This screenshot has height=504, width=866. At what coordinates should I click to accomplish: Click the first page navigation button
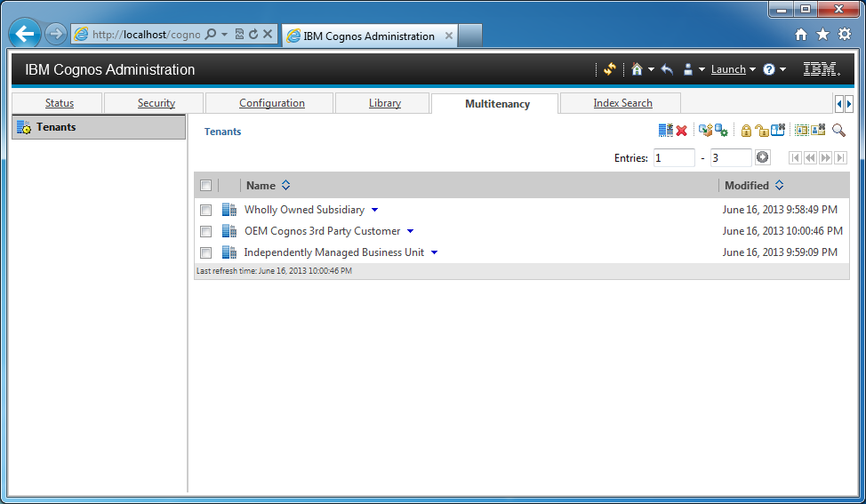[795, 158]
